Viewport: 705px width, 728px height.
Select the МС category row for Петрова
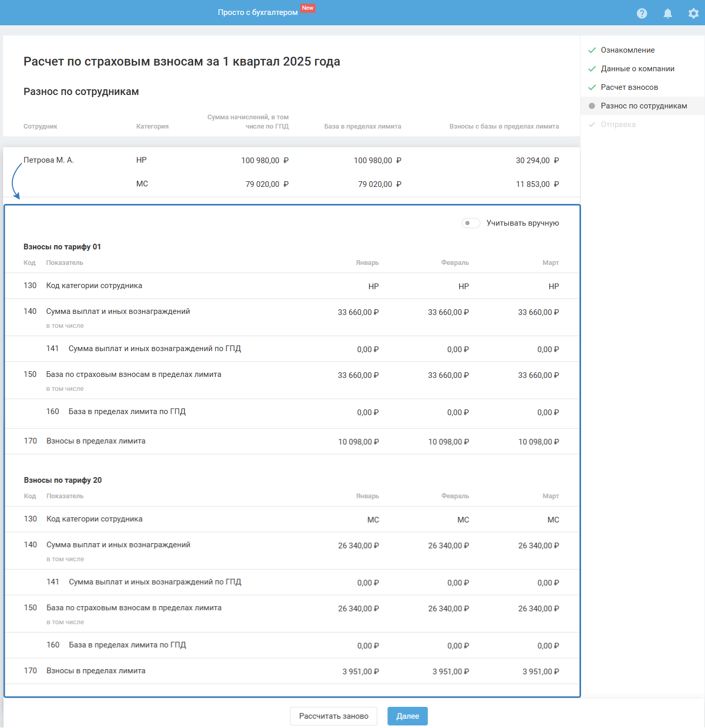pos(142,184)
